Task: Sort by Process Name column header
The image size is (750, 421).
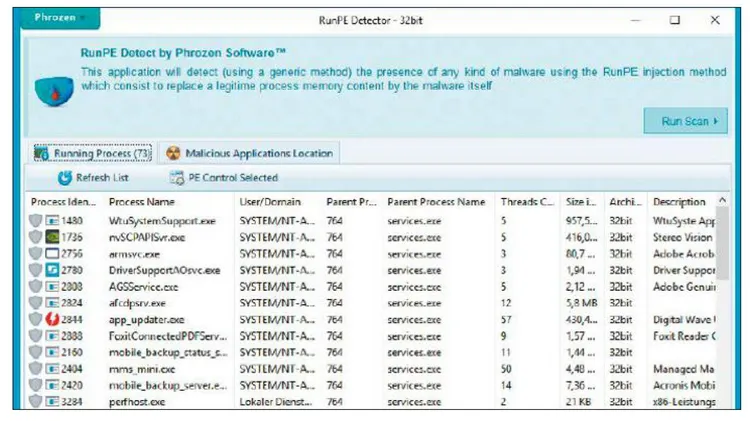Action: pos(142,202)
